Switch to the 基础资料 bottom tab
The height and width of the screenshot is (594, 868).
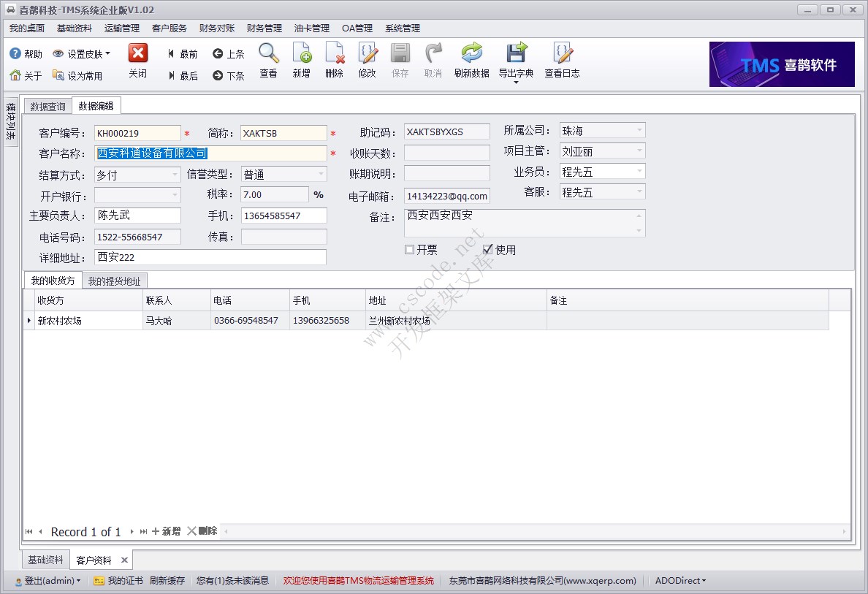pyautogui.click(x=46, y=560)
